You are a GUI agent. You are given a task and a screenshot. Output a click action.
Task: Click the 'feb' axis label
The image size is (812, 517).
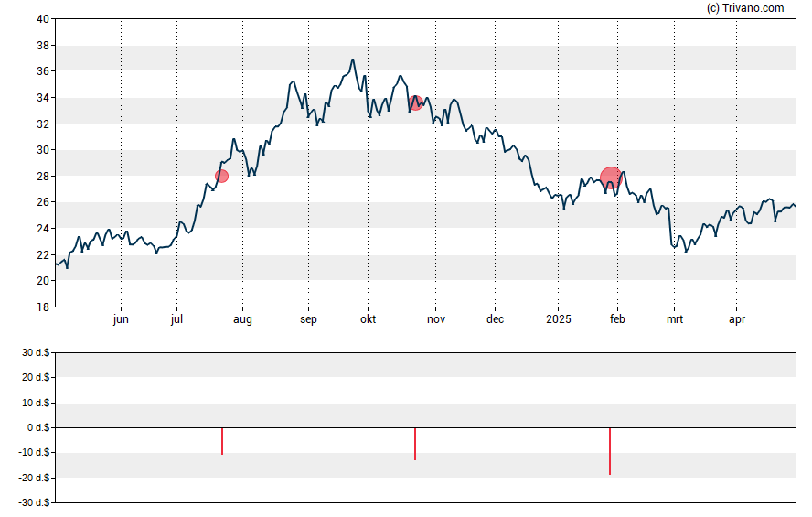point(617,319)
